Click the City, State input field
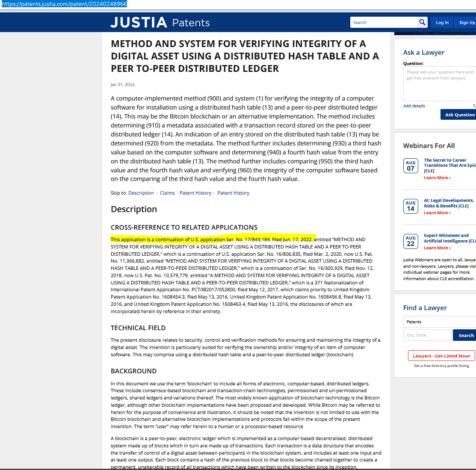This screenshot has height=470, width=476. click(x=427, y=335)
